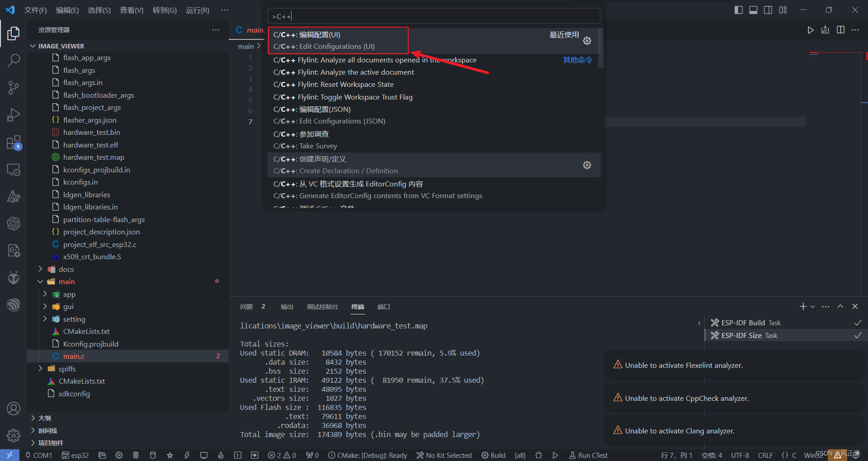Click the CMake launch play icon in status bar
The width and height of the screenshot is (868, 461).
coord(555,455)
